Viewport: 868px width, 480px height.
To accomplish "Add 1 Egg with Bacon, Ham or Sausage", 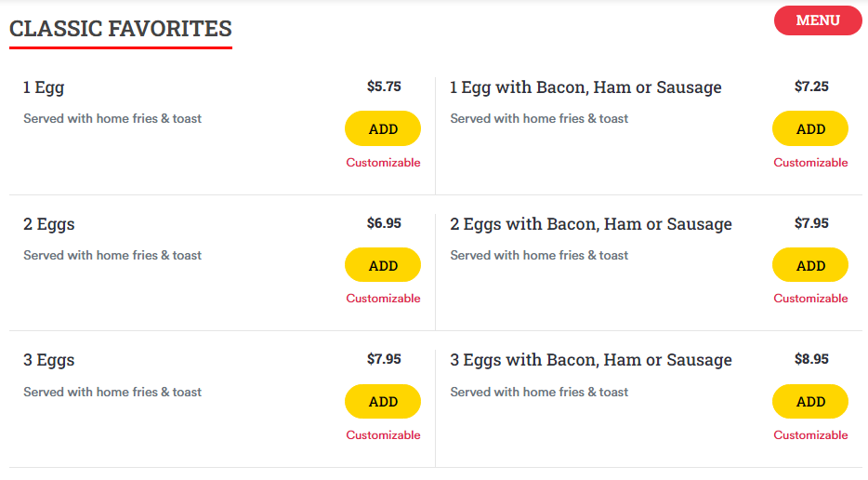I will coord(810,129).
